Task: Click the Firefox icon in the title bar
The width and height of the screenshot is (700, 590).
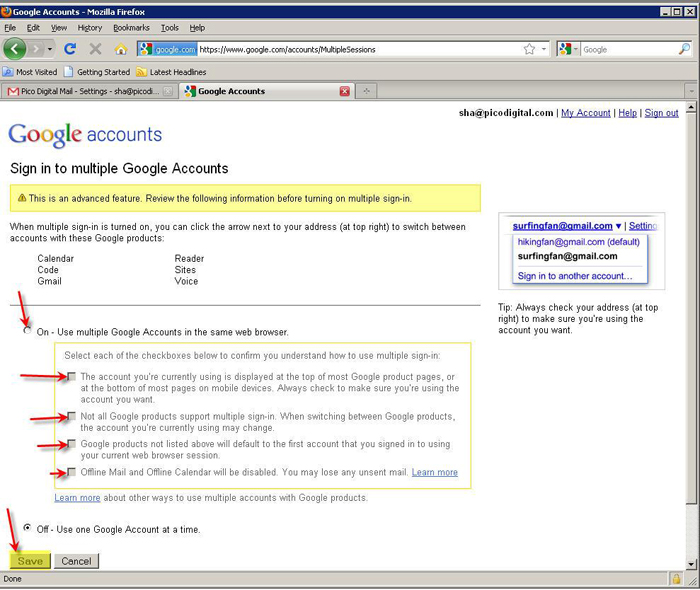Action: click(x=6, y=12)
